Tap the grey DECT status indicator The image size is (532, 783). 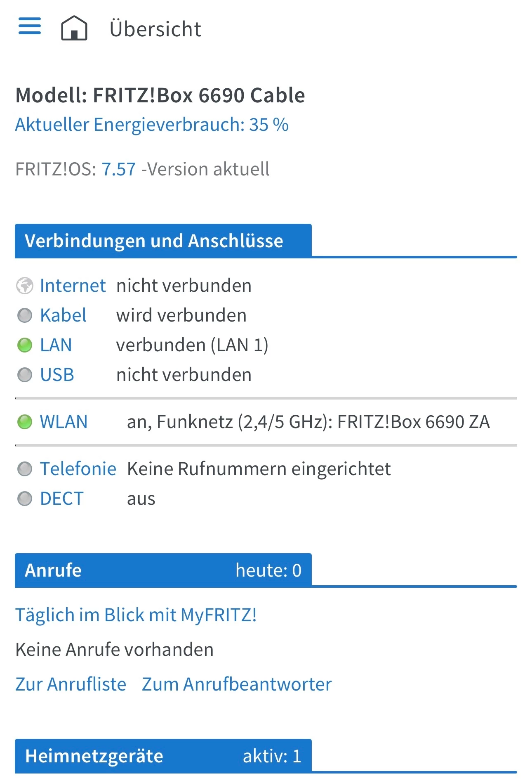tap(25, 499)
